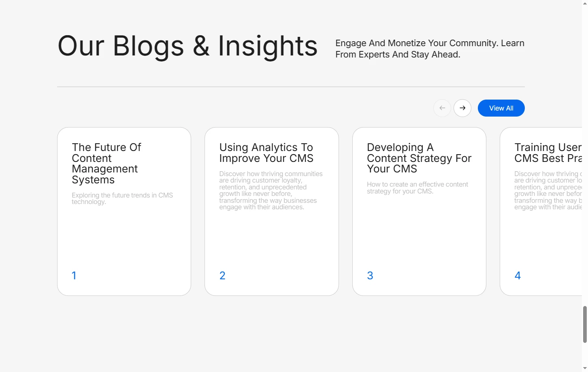Click the number 2 on second card
This screenshot has height=372, width=588.
pos(222,276)
